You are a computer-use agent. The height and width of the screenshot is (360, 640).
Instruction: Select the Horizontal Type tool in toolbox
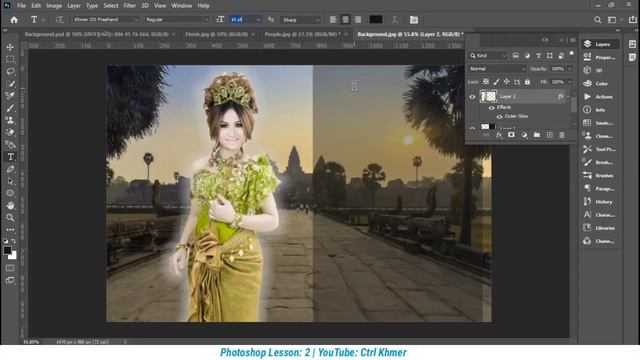(10, 157)
